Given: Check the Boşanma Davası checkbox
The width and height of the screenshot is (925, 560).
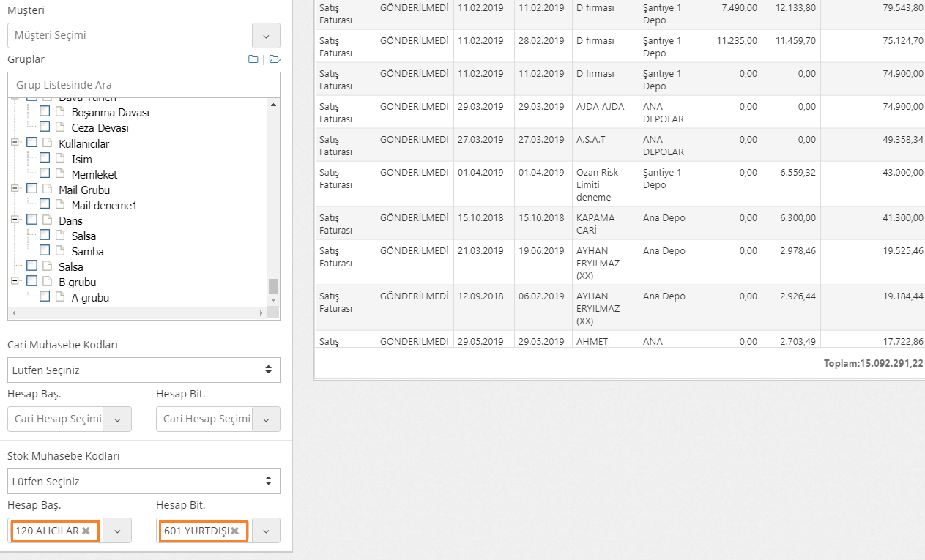Looking at the screenshot, I should pyautogui.click(x=45, y=112).
